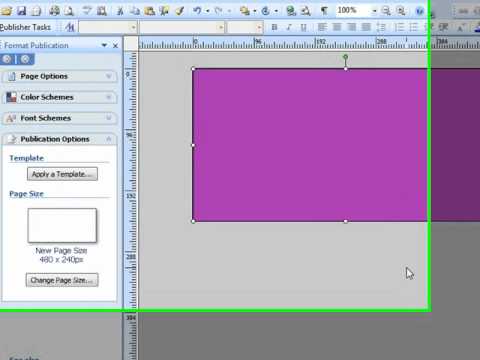Click the Publisher Tasks button
The image size is (480, 360).
pos(25,27)
